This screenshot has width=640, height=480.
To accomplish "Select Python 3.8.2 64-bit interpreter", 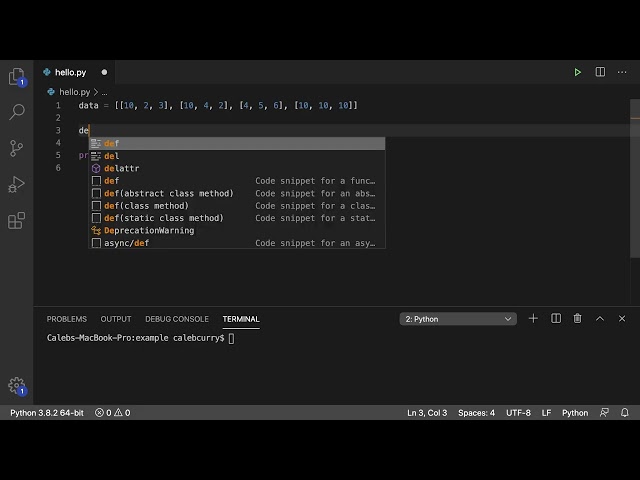I will (x=47, y=413).
